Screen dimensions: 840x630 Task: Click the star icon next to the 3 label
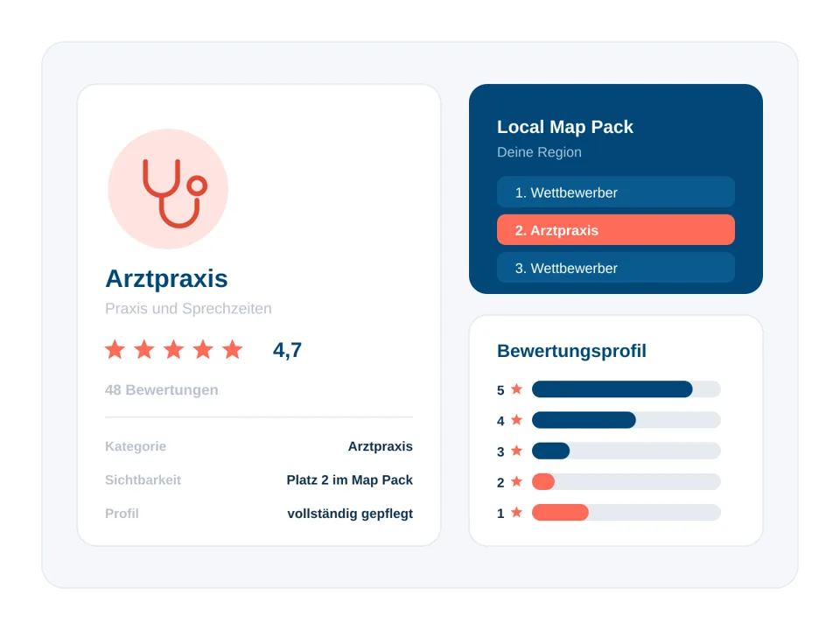click(x=516, y=451)
